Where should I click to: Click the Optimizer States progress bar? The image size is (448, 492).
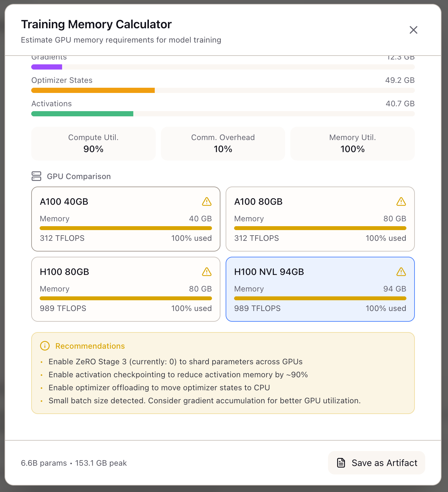pyautogui.click(x=223, y=90)
